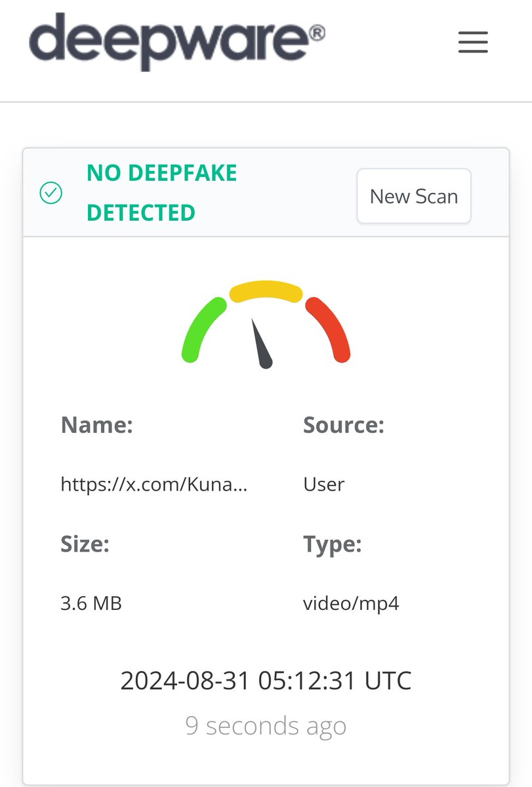Screen dimensions: 532x787
Task: Click the "3.6 MB" size value
Action: (x=91, y=603)
